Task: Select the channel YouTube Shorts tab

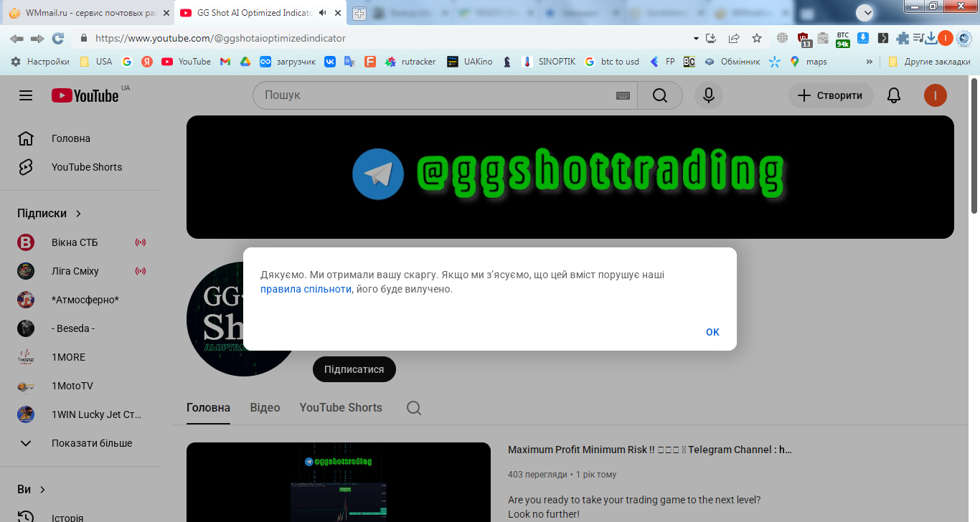Action: pos(341,407)
